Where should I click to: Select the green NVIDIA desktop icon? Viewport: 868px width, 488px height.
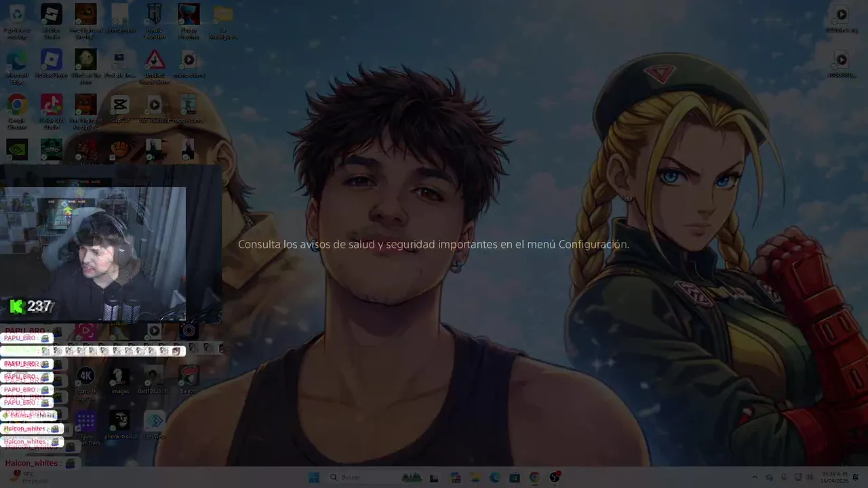17,149
